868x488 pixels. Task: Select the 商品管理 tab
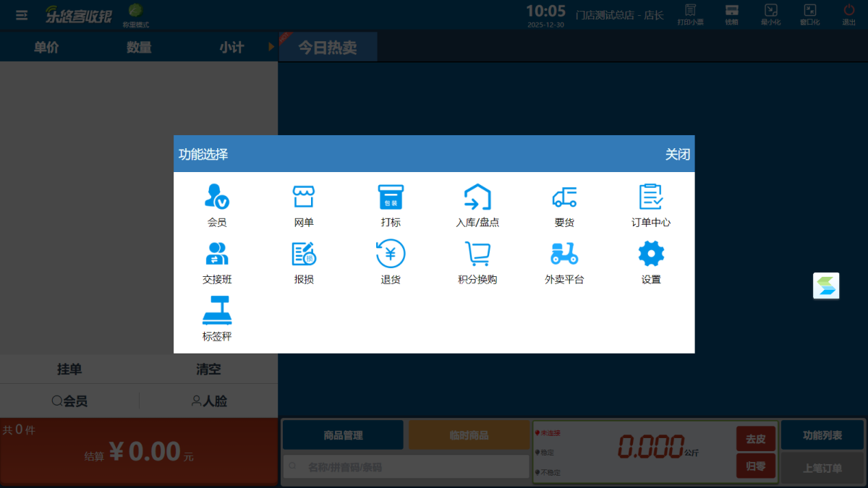coord(342,435)
